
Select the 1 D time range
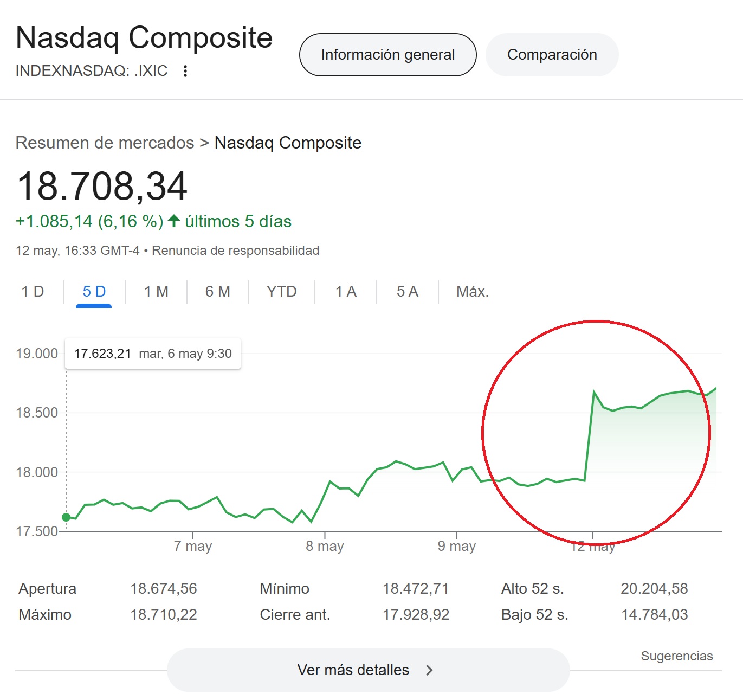point(33,292)
